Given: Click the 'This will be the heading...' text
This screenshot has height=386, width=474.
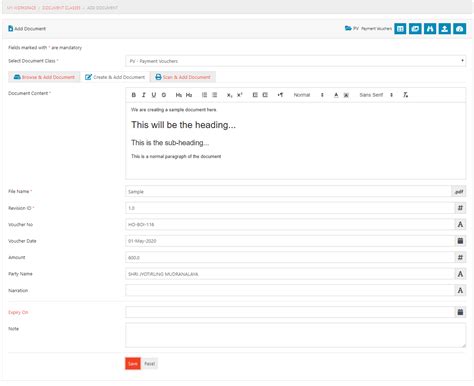Looking at the screenshot, I should pos(183,125).
